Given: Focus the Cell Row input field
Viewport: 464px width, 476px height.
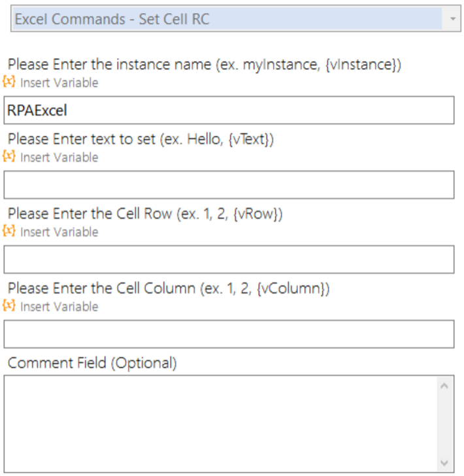Looking at the screenshot, I should click(x=229, y=260).
